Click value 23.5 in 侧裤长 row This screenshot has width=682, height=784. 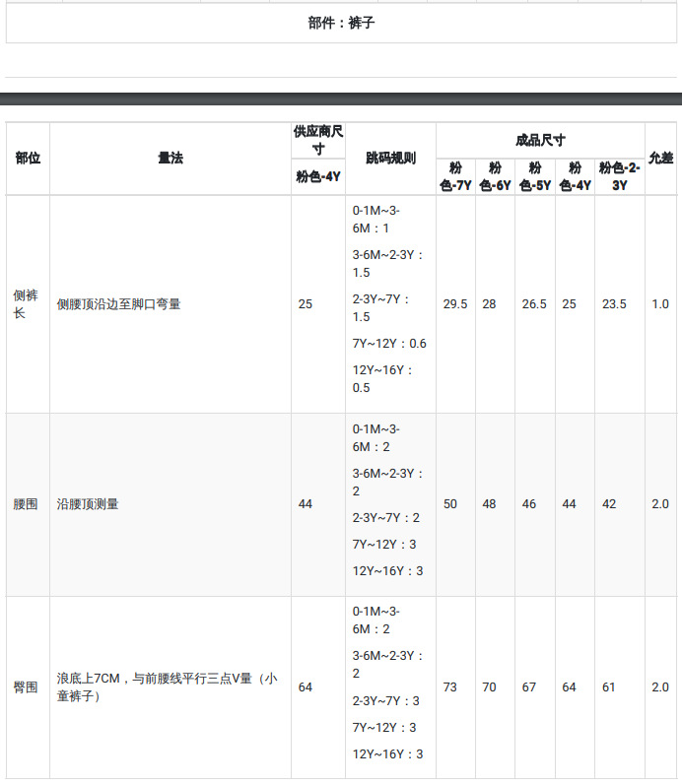614,304
